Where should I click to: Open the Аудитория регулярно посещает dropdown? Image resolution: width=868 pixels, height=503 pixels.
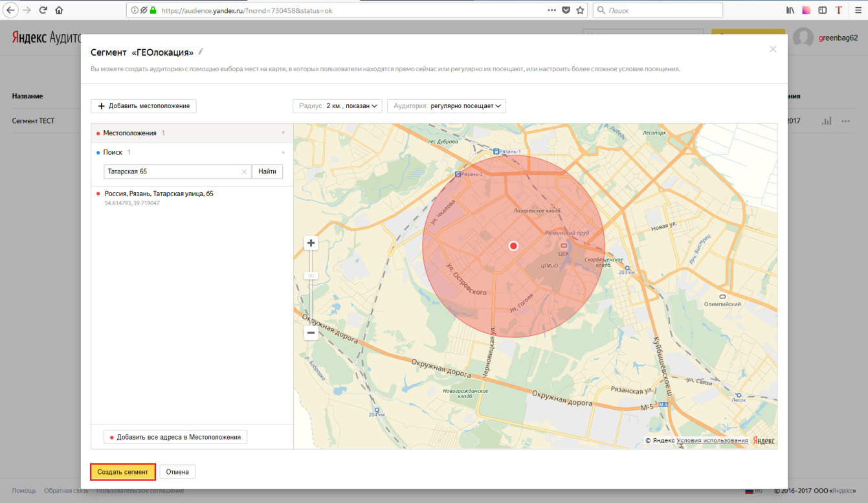pos(446,106)
